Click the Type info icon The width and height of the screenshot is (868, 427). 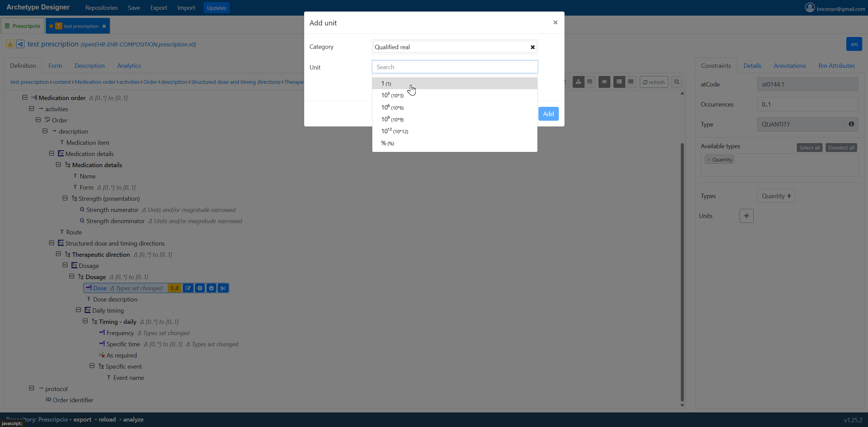point(851,124)
